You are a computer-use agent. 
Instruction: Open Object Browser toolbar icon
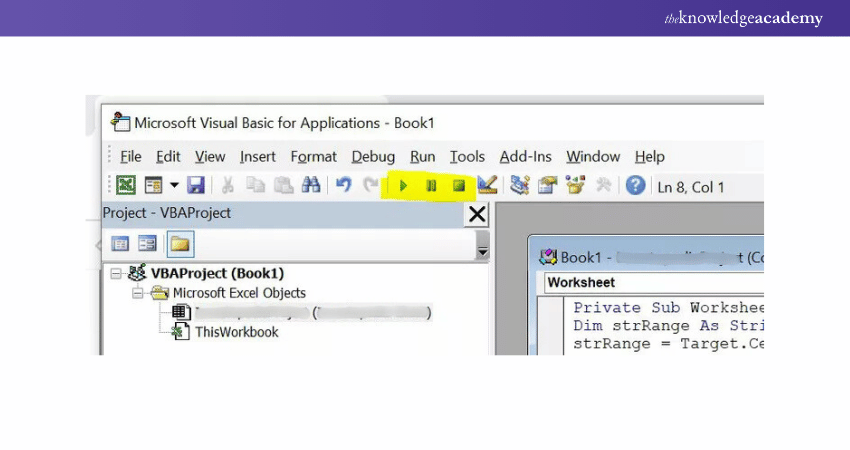[x=575, y=185]
